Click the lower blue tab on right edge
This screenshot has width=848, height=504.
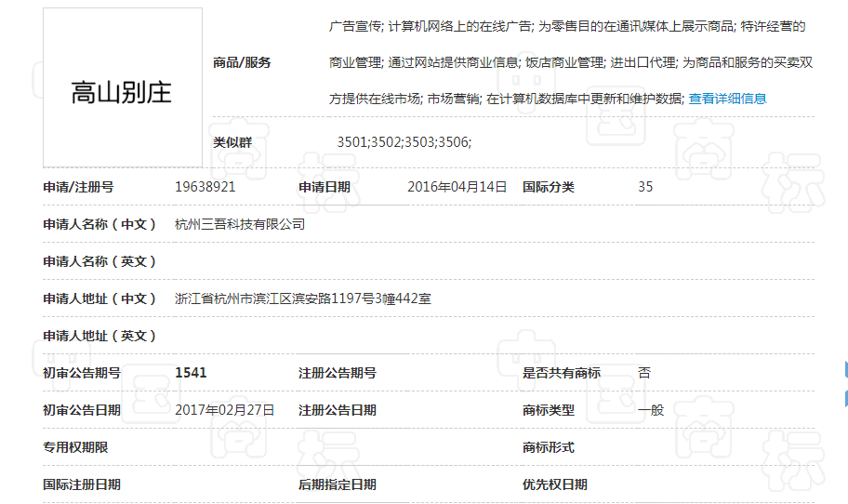845,399
